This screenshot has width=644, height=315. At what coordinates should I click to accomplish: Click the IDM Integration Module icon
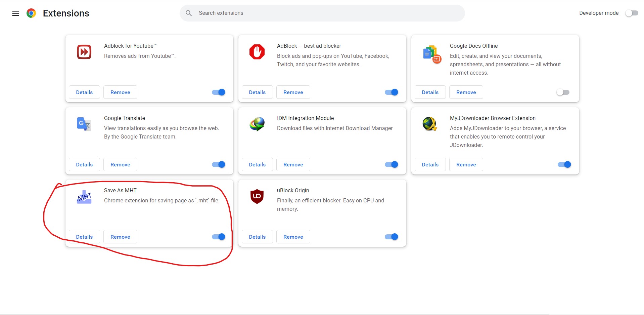tap(257, 124)
